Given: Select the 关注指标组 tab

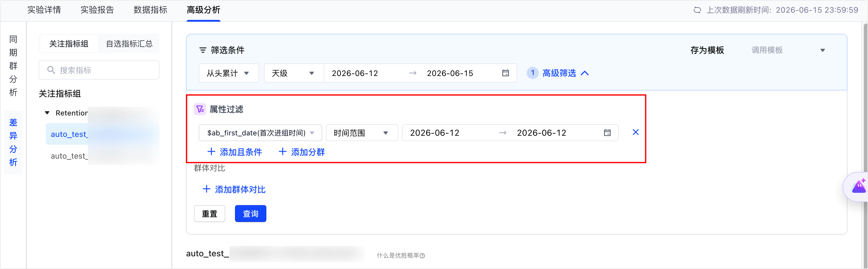Looking at the screenshot, I should point(69,44).
